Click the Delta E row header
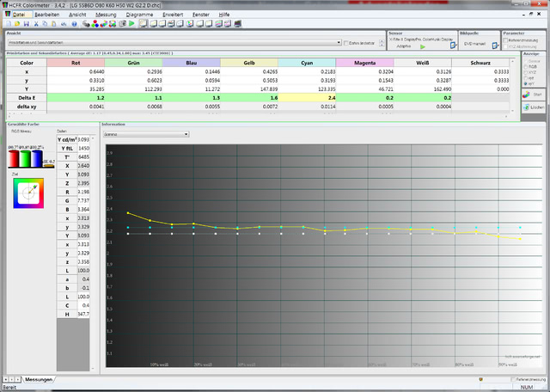This screenshot has height=392, width=550. click(27, 97)
